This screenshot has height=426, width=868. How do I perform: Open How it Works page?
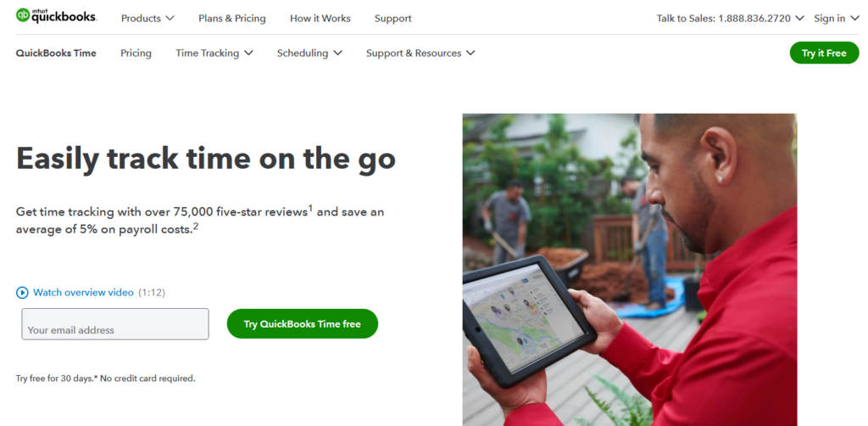(x=320, y=19)
